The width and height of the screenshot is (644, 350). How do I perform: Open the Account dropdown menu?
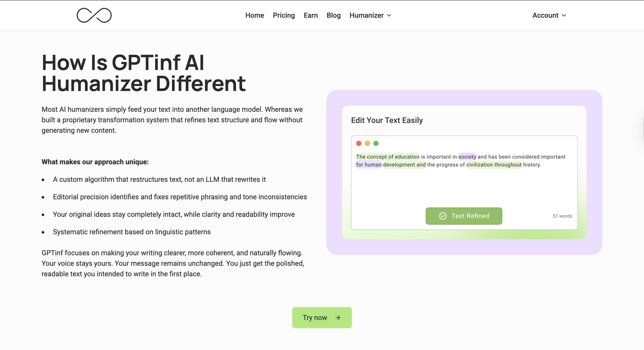tap(549, 16)
